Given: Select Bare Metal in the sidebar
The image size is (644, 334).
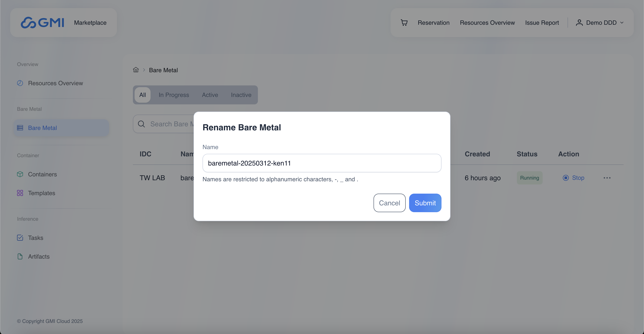Looking at the screenshot, I should (x=62, y=128).
